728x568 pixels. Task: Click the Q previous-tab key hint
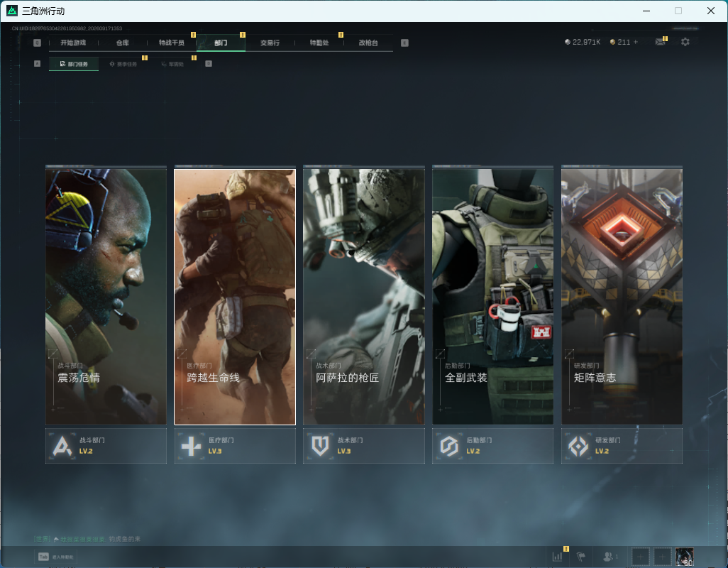click(37, 43)
